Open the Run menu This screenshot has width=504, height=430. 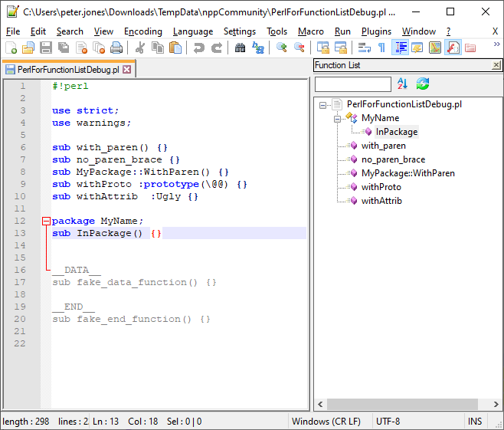[342, 31]
